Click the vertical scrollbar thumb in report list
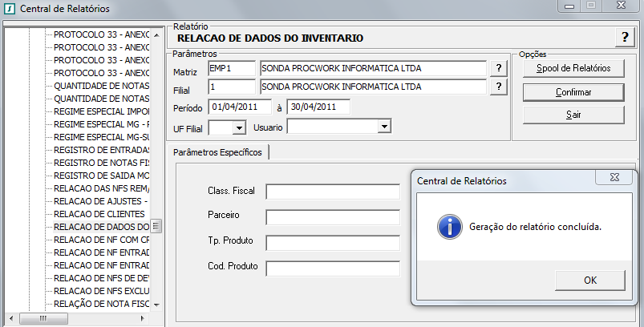644x327 pixels. click(156, 226)
